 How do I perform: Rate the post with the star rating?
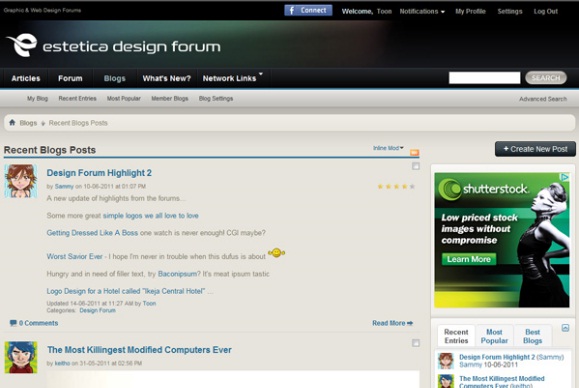[396, 186]
